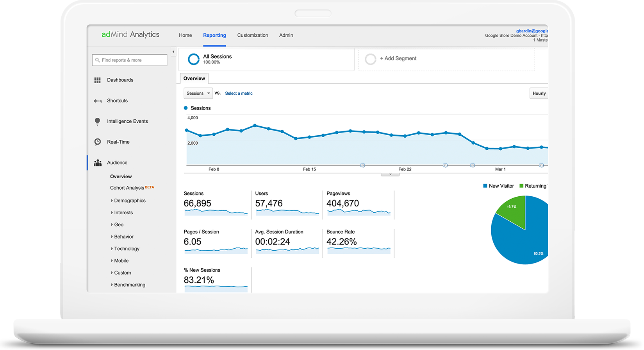Open the Admin tab
This screenshot has height=350, width=644.
pyautogui.click(x=286, y=35)
